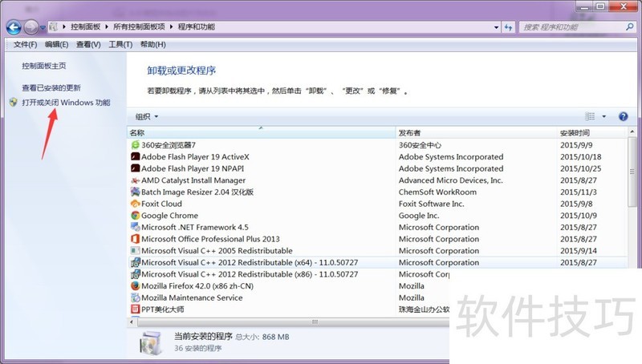This screenshot has height=364, width=642.
Task: Click the installed programs icon in details pane
Action: click(x=151, y=342)
